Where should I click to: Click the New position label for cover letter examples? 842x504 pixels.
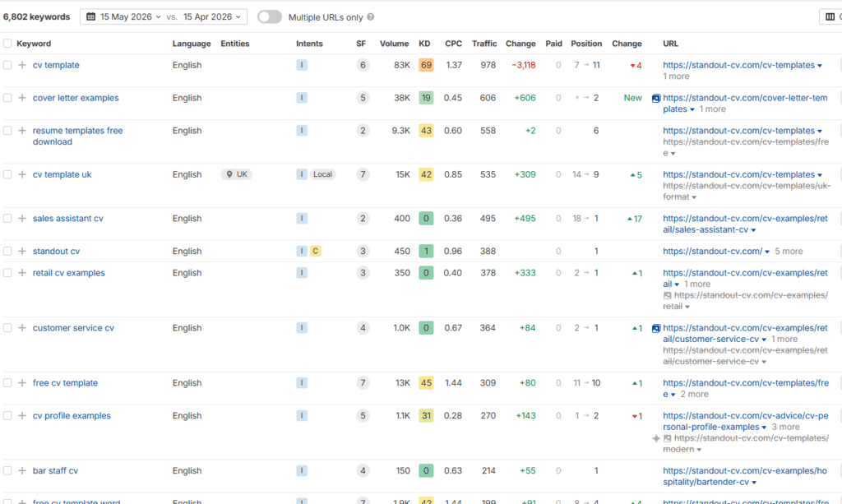[632, 98]
